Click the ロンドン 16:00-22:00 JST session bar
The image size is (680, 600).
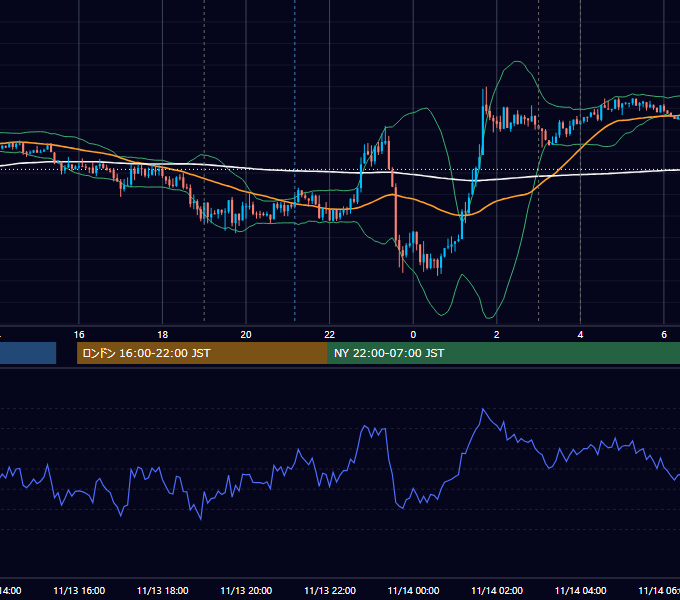point(202,353)
